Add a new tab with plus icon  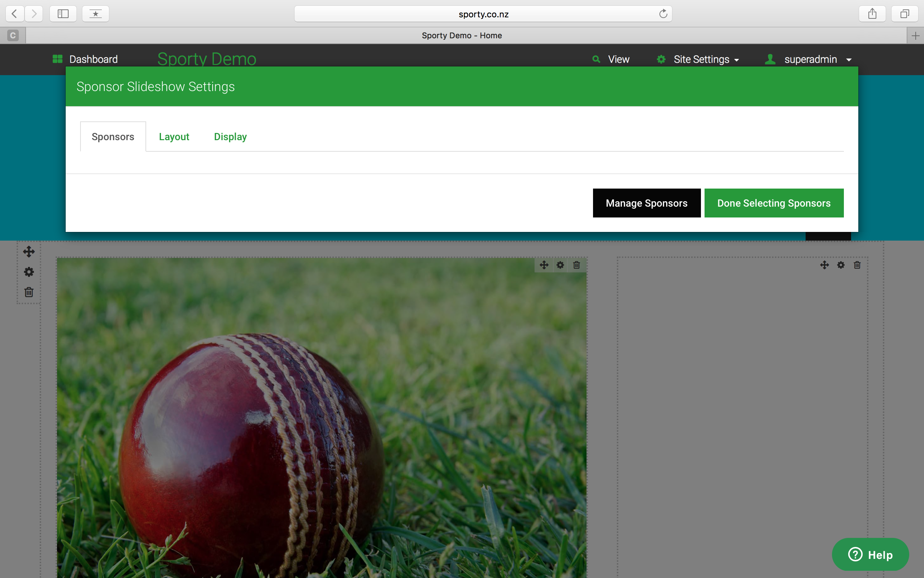pyautogui.click(x=915, y=35)
